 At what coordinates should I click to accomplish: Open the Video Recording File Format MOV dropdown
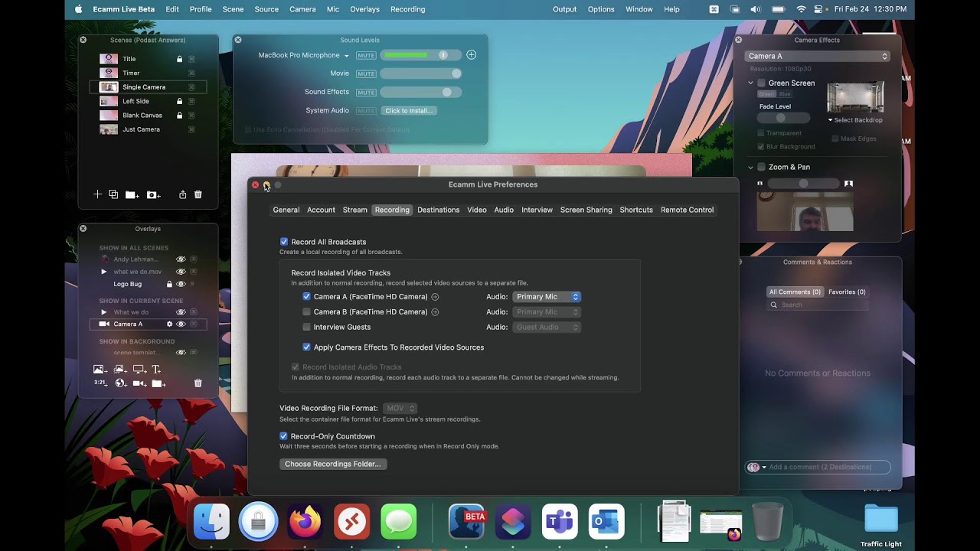400,409
